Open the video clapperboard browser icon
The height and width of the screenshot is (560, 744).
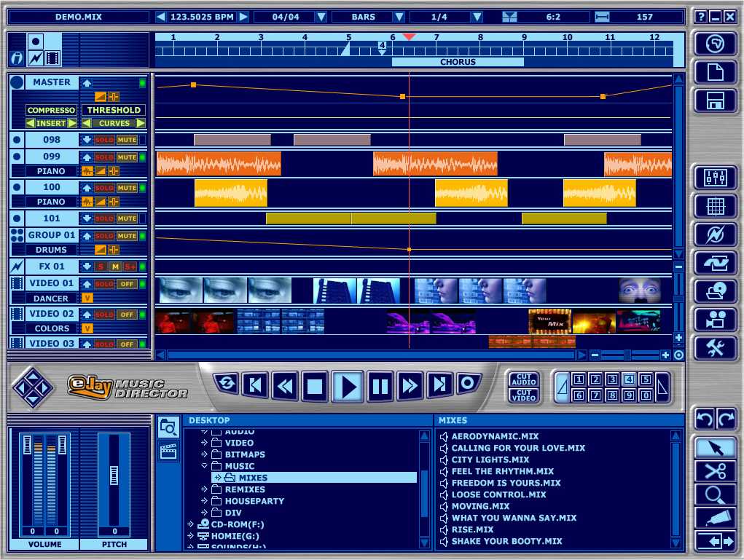click(168, 451)
